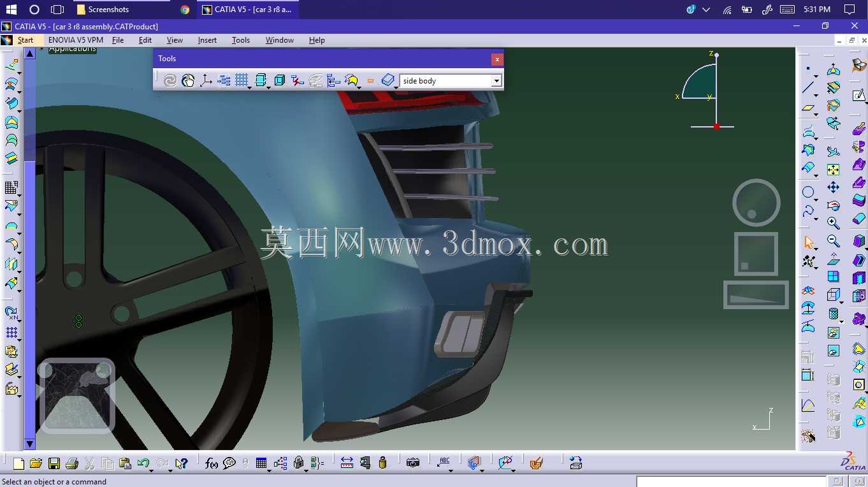Image resolution: width=868 pixels, height=487 pixels.
Task: Click the Paste clipboard icon
Action: [125, 463]
